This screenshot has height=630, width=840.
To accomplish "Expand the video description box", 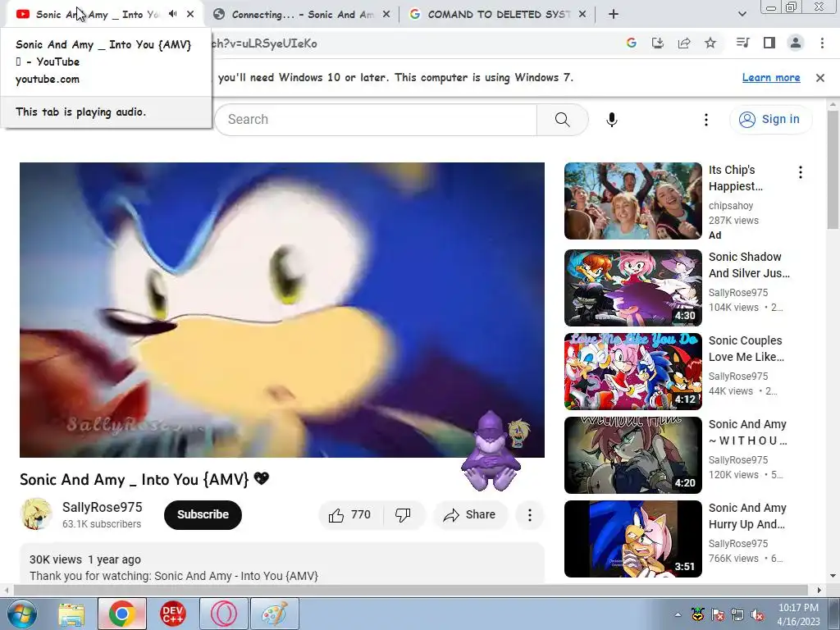I will 282,564.
